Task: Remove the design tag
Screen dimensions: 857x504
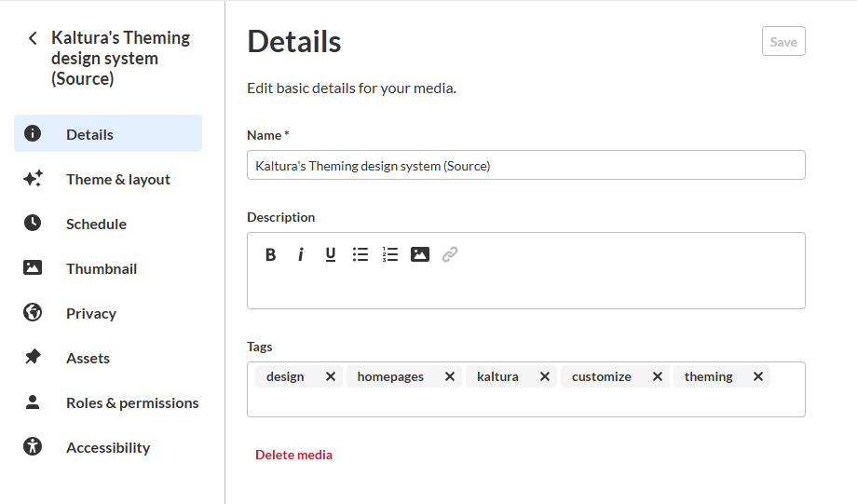Action: 331,376
